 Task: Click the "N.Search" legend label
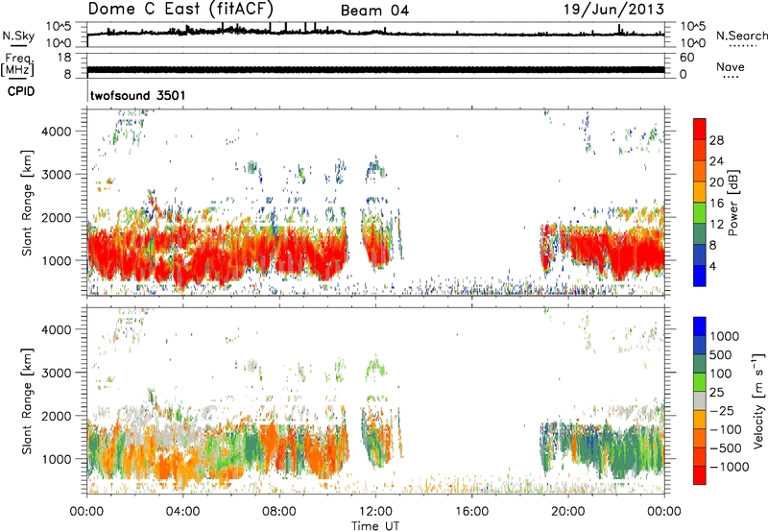(x=741, y=36)
